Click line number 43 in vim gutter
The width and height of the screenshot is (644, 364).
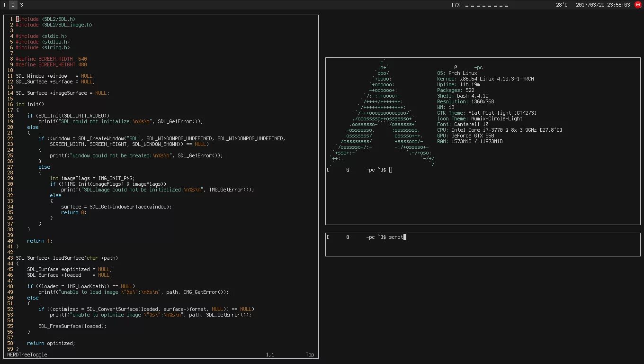10,258
